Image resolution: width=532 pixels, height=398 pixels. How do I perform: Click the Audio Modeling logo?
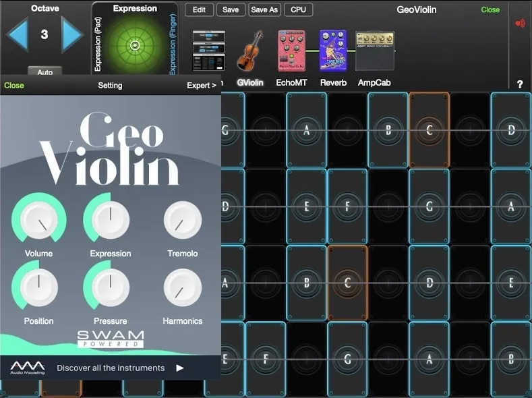[x=28, y=368]
